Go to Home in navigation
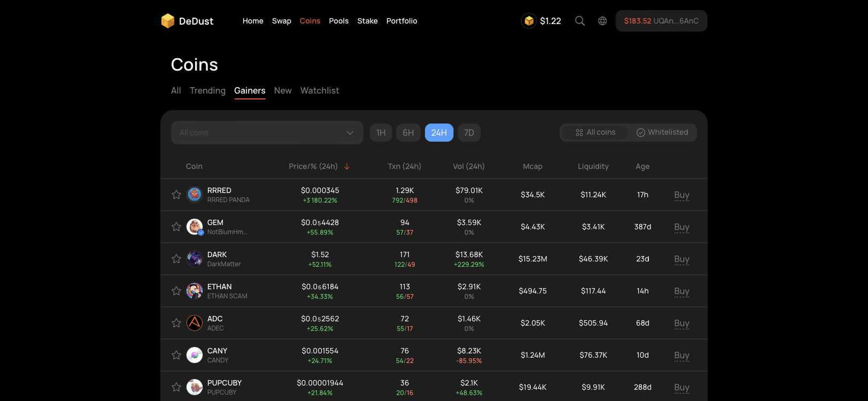Screen dimensions: 868x401 pyautogui.click(x=253, y=21)
